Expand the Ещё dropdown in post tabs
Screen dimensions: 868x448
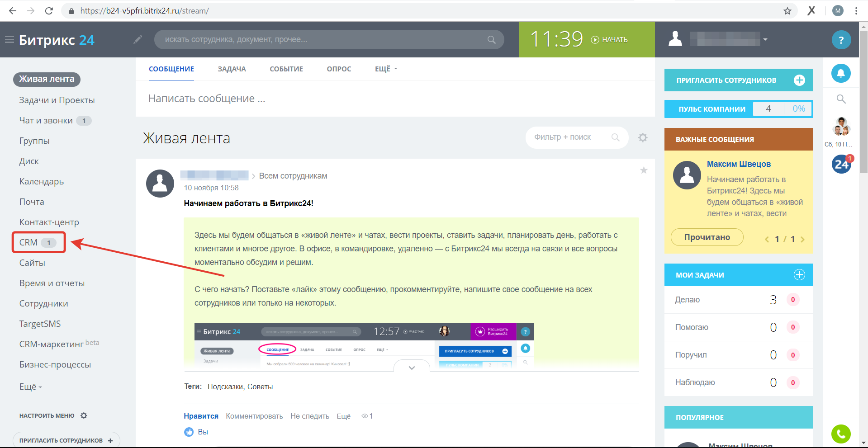[x=386, y=69]
